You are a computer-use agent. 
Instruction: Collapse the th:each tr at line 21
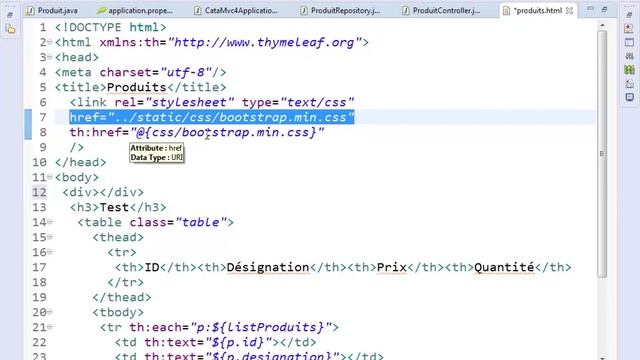coord(50,327)
